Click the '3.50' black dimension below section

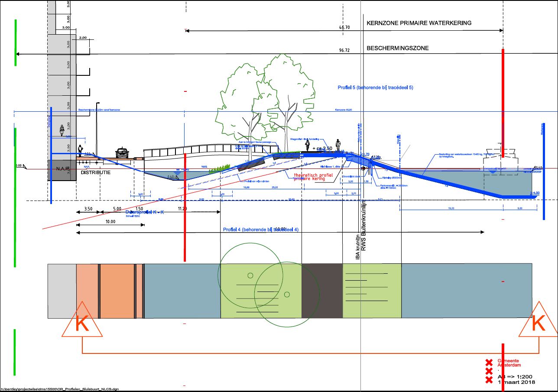coord(88,208)
